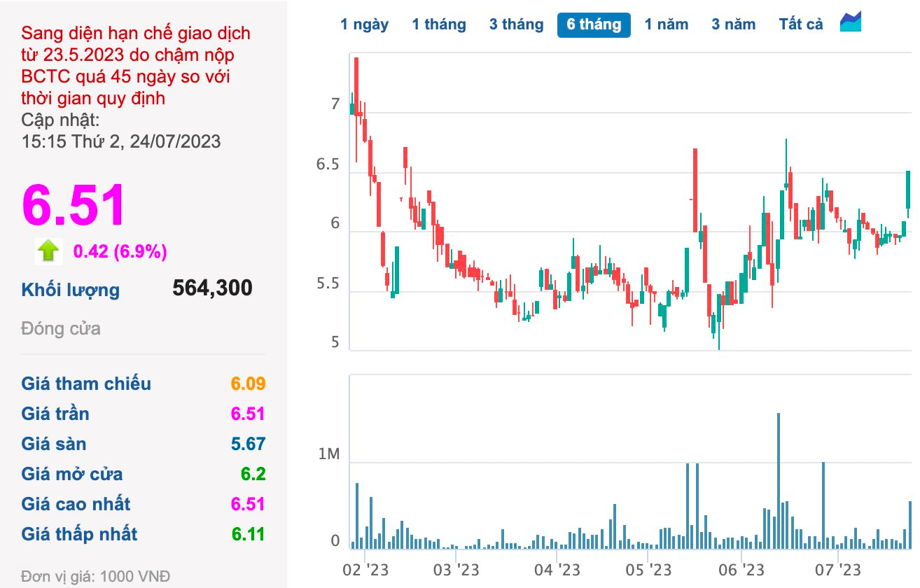This screenshot has height=588, width=920.
Task: Click the 6.5 price axis label
Action: click(x=328, y=165)
